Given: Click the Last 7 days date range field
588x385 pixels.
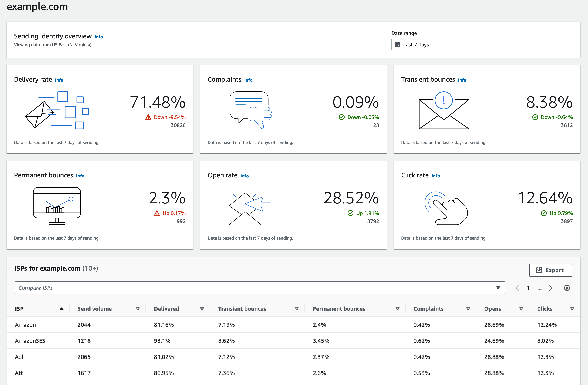Looking at the screenshot, I should click(473, 45).
